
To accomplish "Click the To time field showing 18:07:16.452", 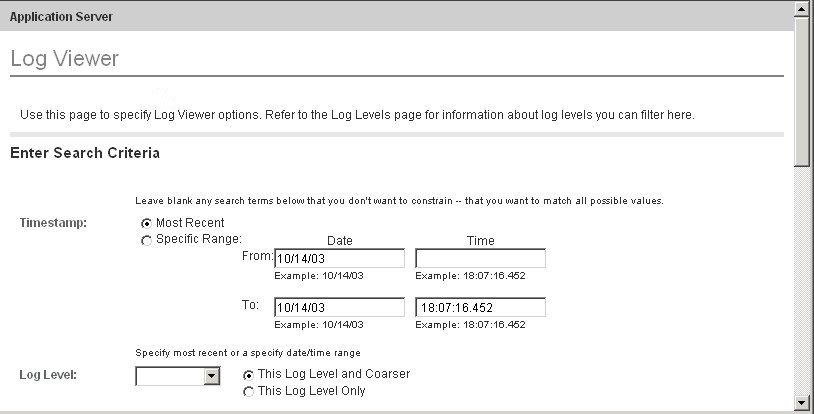I will pos(480,307).
